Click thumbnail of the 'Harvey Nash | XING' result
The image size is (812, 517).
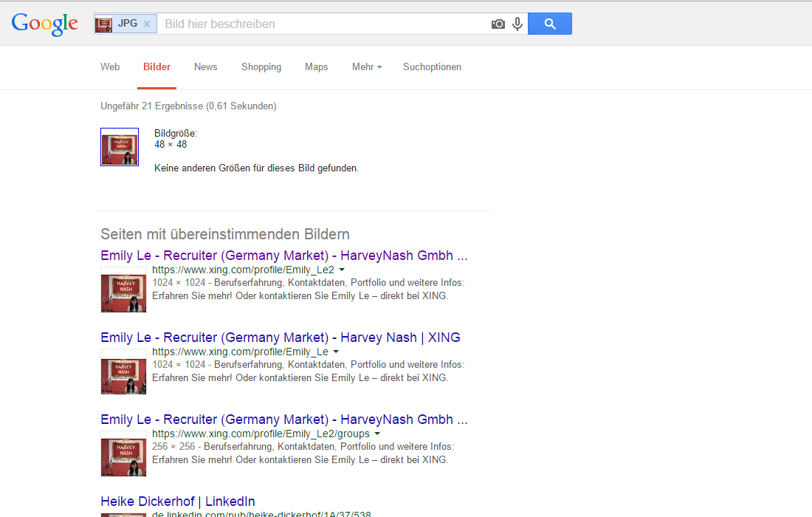point(124,372)
